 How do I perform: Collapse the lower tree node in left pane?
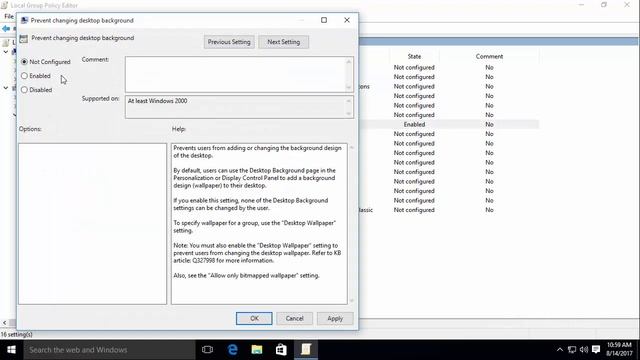6,87
